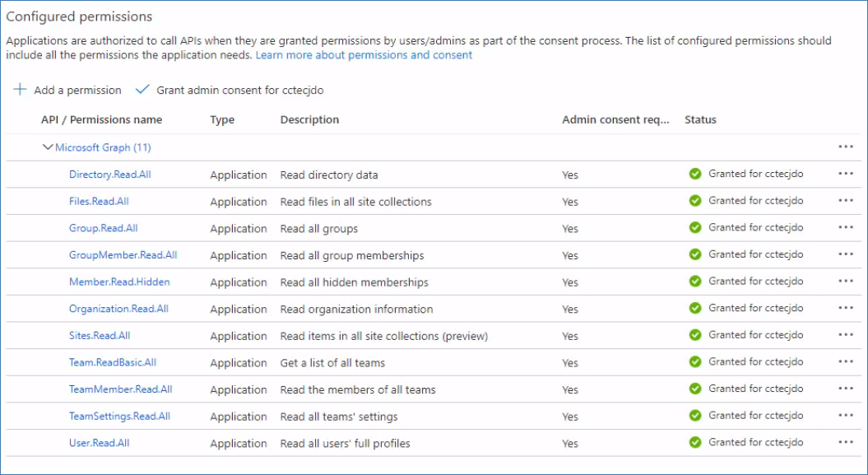Open the more options for User.Read.All
The image size is (868, 475).
coord(845,442)
